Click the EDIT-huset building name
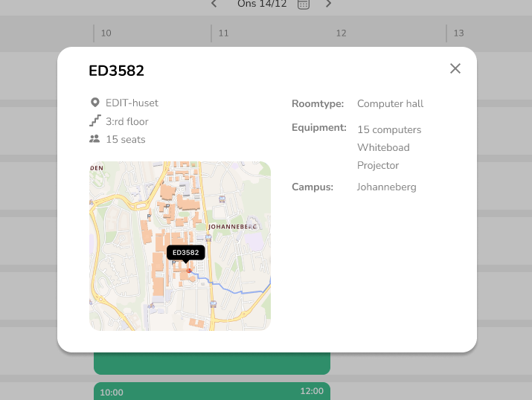 pyautogui.click(x=132, y=103)
